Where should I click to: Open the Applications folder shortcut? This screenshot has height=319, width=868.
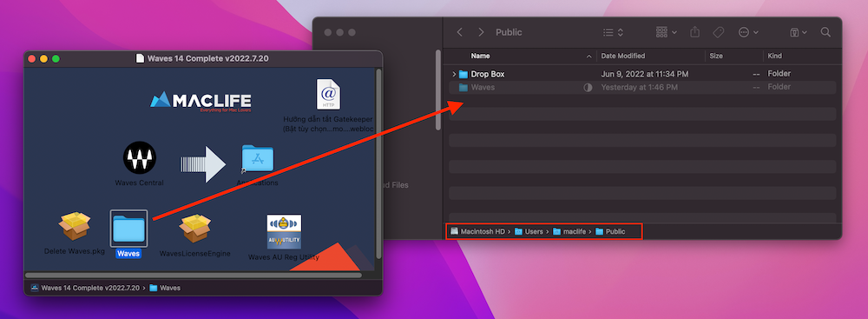coord(258,159)
